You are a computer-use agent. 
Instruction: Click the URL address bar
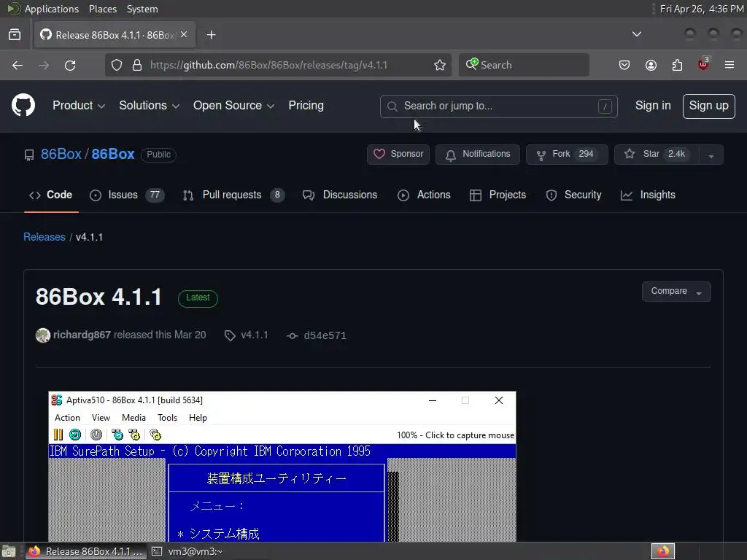(x=279, y=65)
